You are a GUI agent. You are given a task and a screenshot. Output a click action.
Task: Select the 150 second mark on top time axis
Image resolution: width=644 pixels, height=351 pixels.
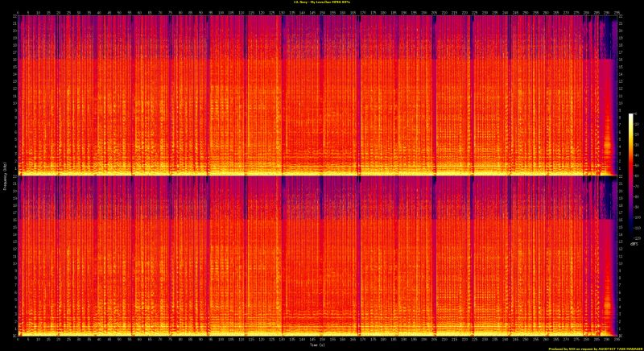point(322,12)
